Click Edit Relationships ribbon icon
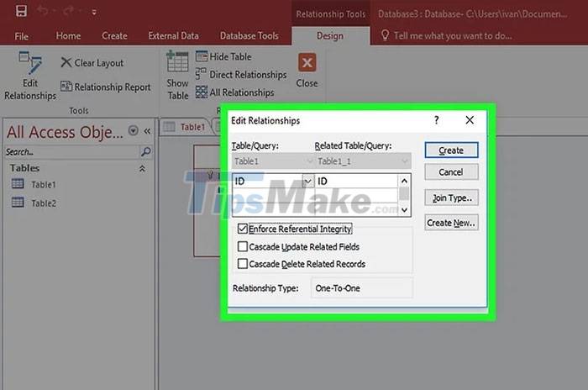The width and height of the screenshot is (588, 390). 30,76
